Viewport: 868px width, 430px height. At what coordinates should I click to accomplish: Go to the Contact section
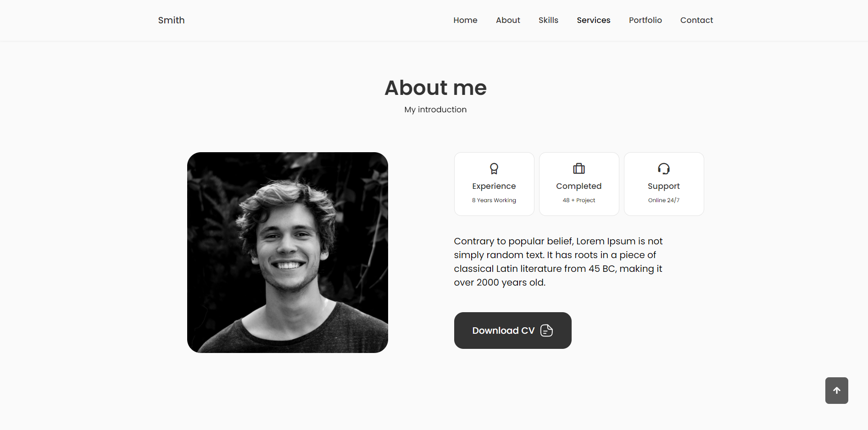click(696, 20)
